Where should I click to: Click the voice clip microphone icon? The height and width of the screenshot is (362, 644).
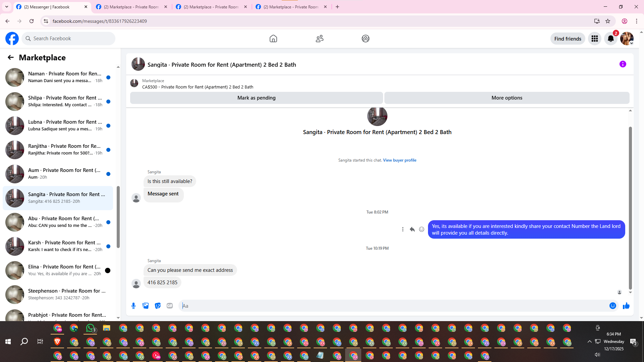[133, 306]
